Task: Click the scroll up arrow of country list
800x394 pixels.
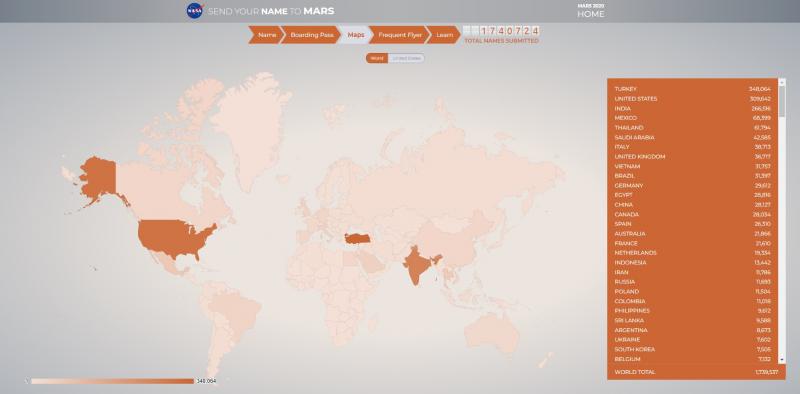Action: 782,82
